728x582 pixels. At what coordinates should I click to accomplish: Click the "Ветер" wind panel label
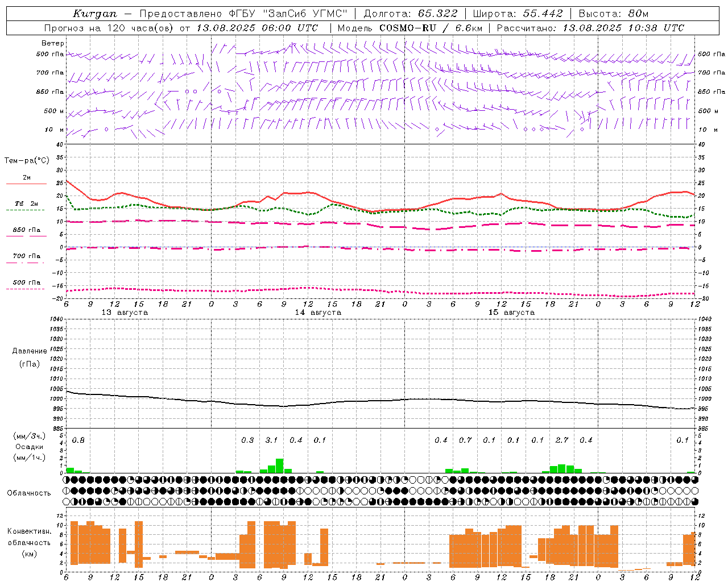click(53, 43)
